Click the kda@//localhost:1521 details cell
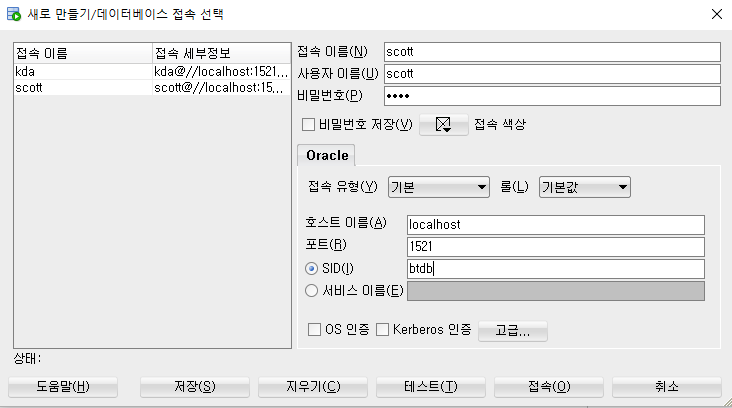The image size is (732, 408). [221, 71]
